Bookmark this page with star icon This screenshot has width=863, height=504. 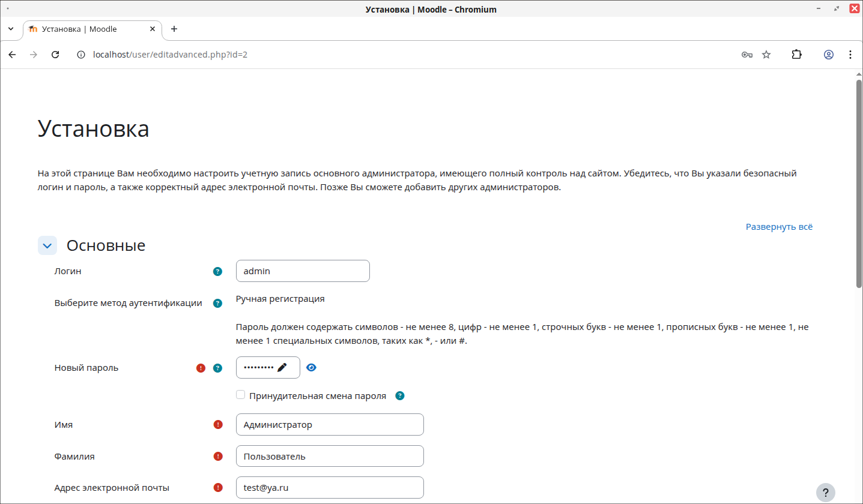click(766, 55)
